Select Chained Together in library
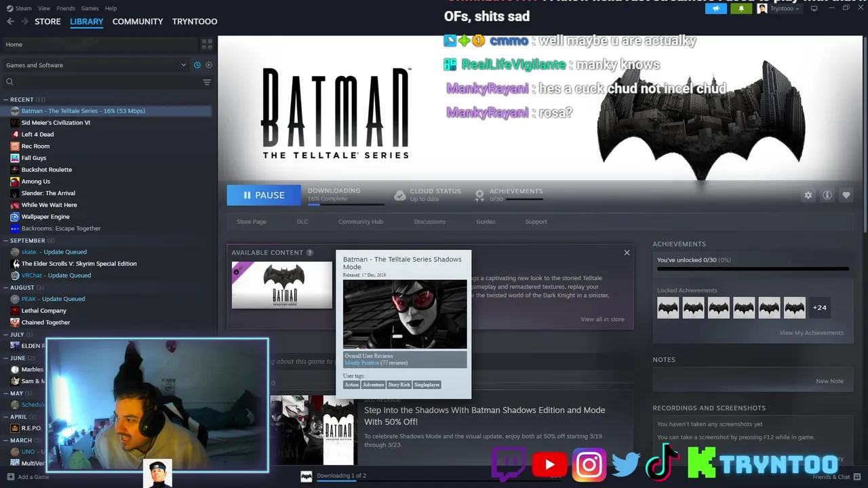The width and height of the screenshot is (868, 488). coord(45,323)
